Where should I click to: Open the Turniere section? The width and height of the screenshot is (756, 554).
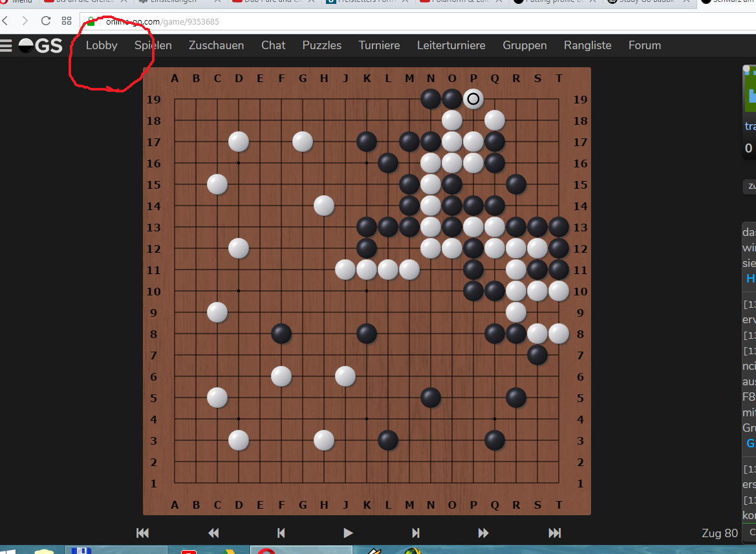(379, 45)
